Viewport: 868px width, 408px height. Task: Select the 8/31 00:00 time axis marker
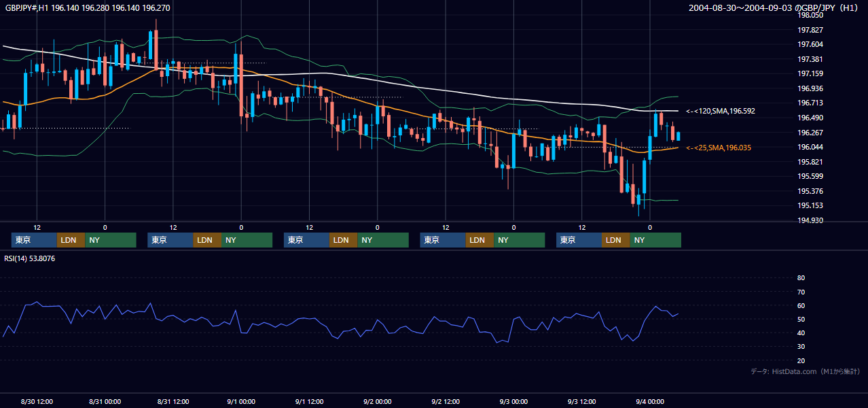pos(105,401)
